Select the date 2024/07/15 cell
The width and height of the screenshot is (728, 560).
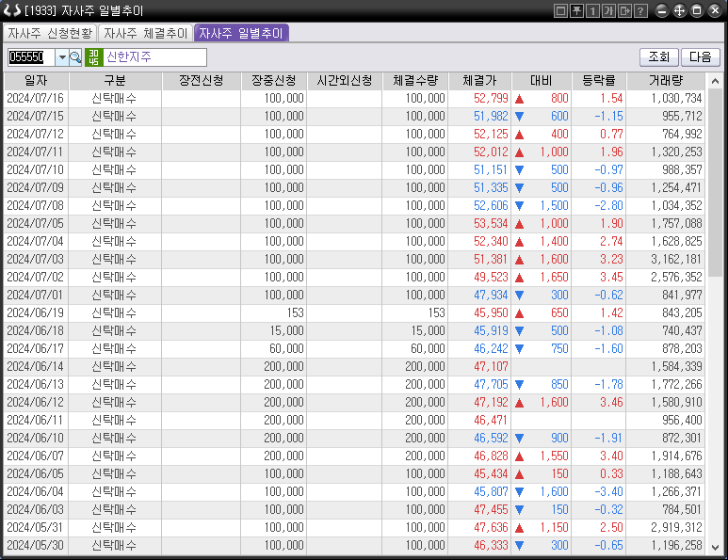[36, 117]
